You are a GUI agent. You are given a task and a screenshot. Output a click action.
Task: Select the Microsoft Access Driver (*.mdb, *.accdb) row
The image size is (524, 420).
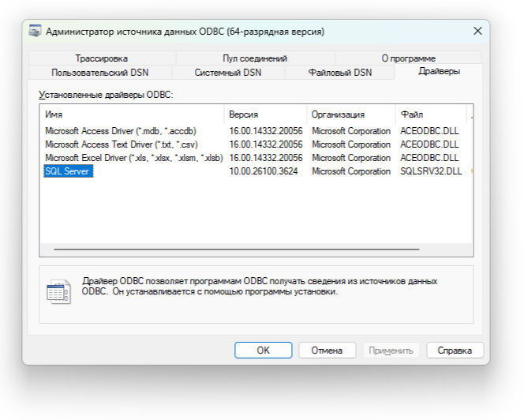120,131
